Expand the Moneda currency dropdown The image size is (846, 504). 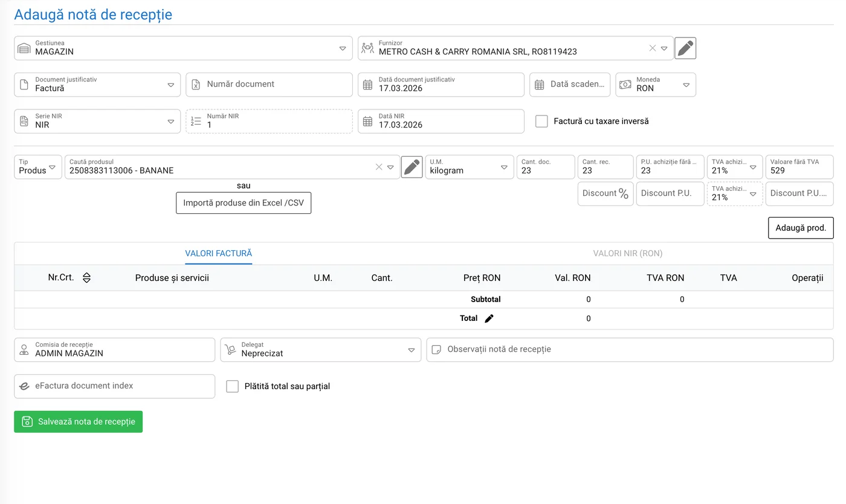point(686,85)
